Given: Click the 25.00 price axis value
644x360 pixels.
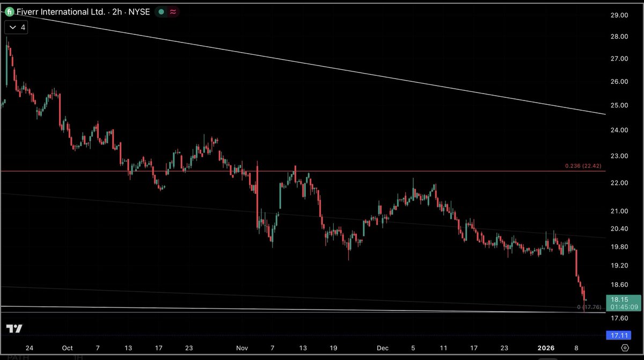Looking at the screenshot, I should [620, 105].
